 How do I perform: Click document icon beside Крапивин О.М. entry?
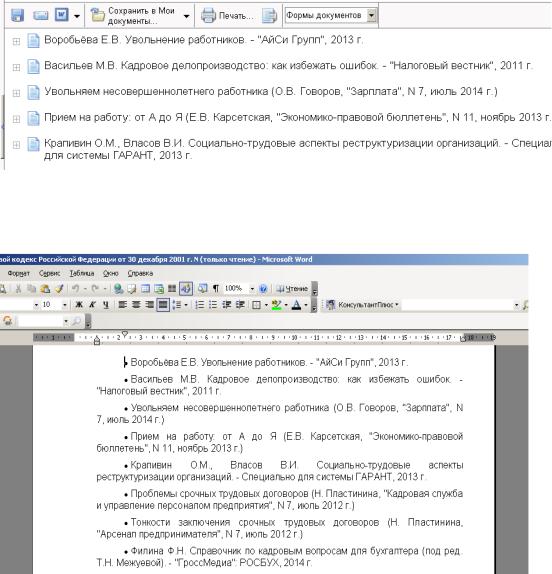pos(33,144)
